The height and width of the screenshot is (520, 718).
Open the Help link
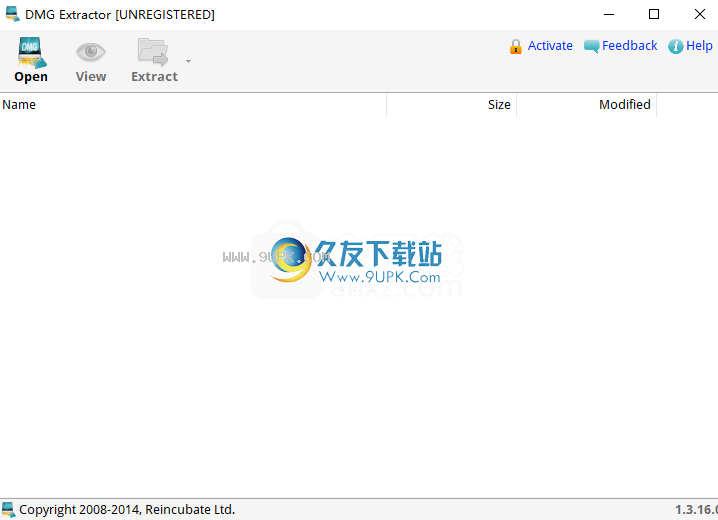699,46
